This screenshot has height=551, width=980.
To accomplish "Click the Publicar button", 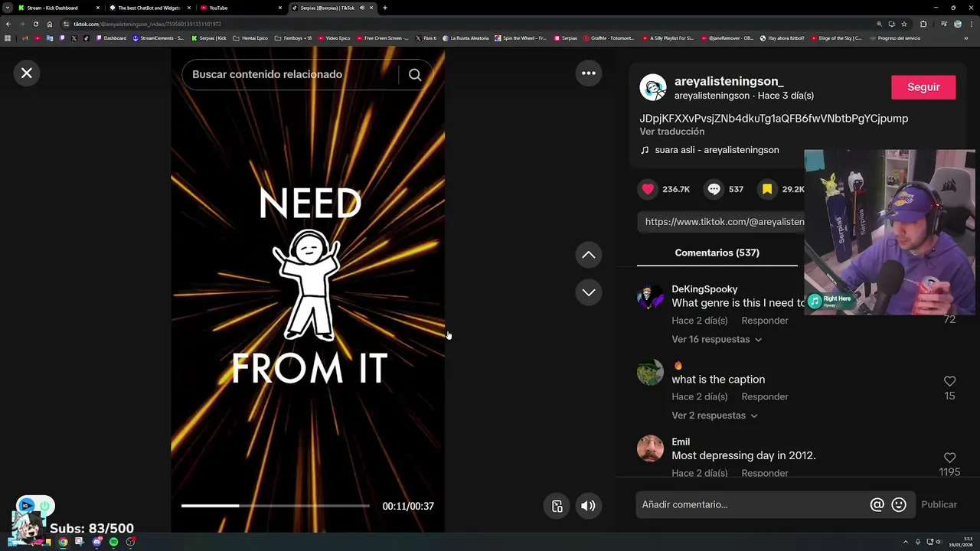I will tap(939, 504).
